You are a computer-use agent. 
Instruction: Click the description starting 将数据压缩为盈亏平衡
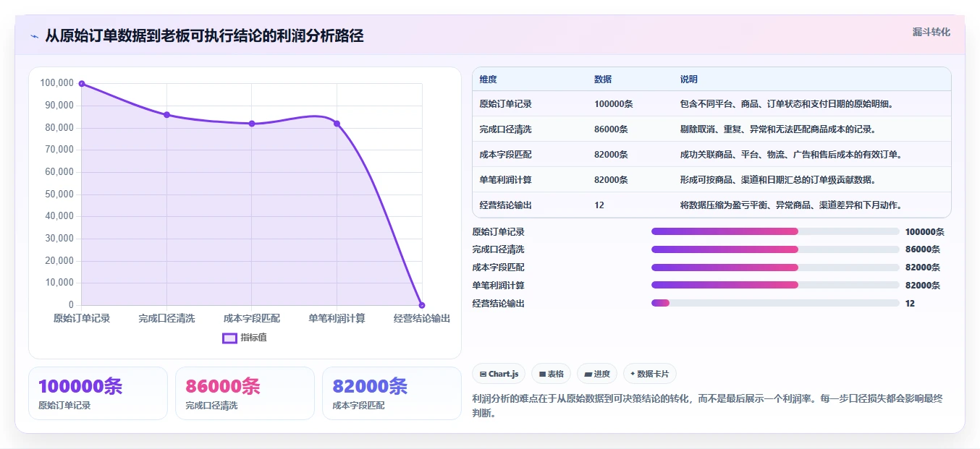click(790, 205)
